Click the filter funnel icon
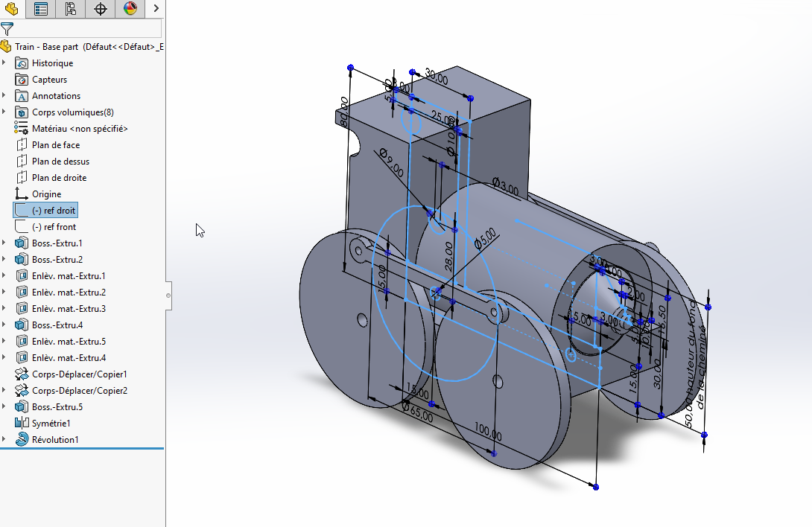This screenshot has width=812, height=527. [x=7, y=29]
